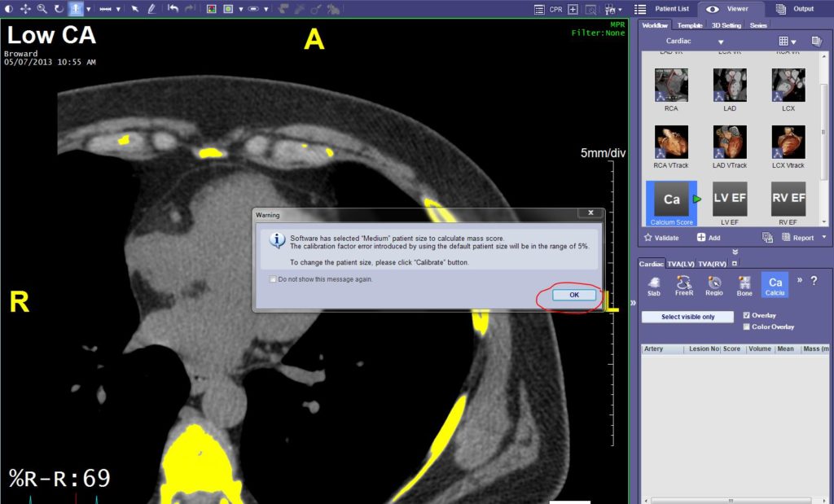Click the highlighted slice scroll tool

(76, 9)
